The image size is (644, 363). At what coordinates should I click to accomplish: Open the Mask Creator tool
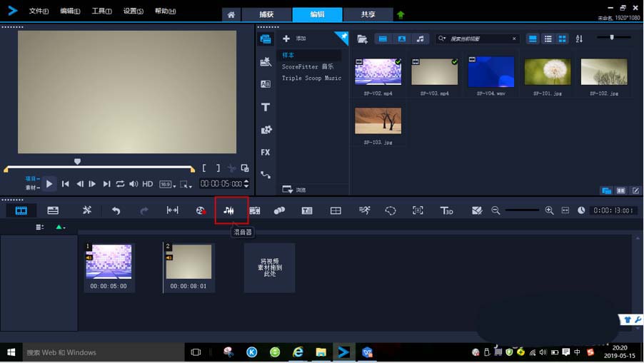pos(390,210)
